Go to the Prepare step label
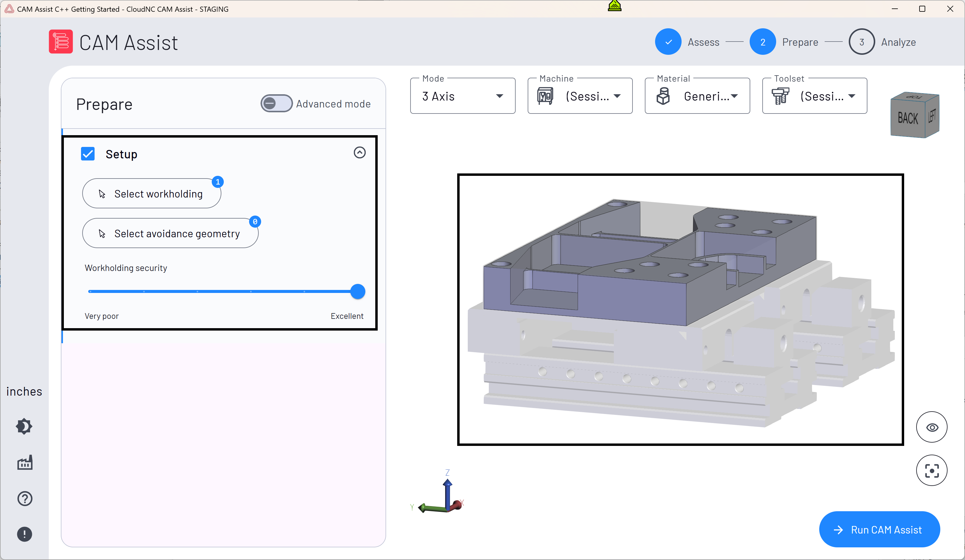Image resolution: width=965 pixels, height=560 pixels. coord(800,42)
